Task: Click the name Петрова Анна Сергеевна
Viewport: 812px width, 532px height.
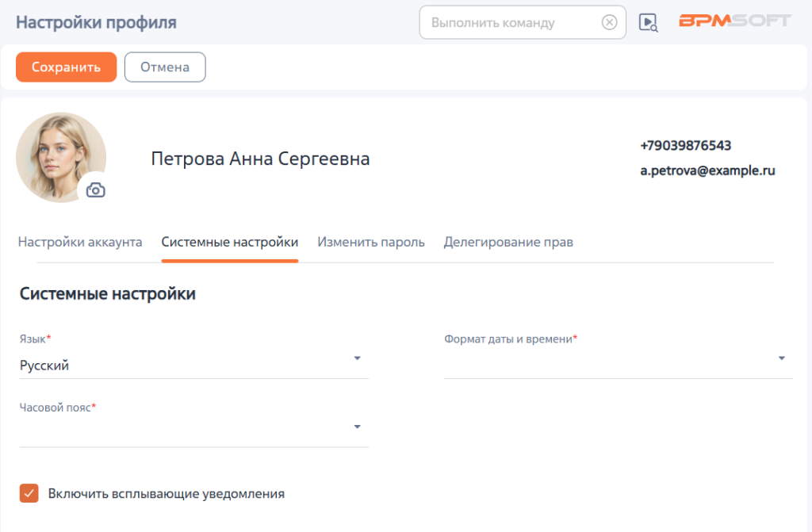Action: [x=260, y=159]
